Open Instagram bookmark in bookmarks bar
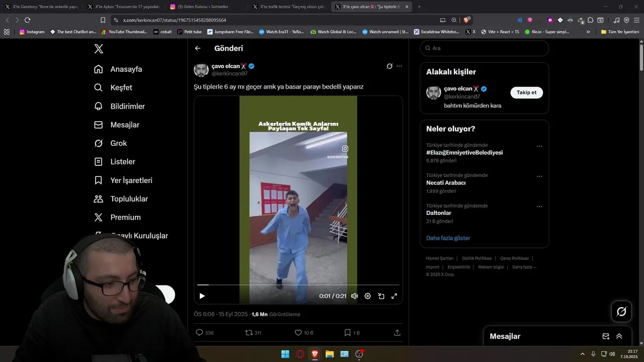644x362 pixels. (32, 32)
